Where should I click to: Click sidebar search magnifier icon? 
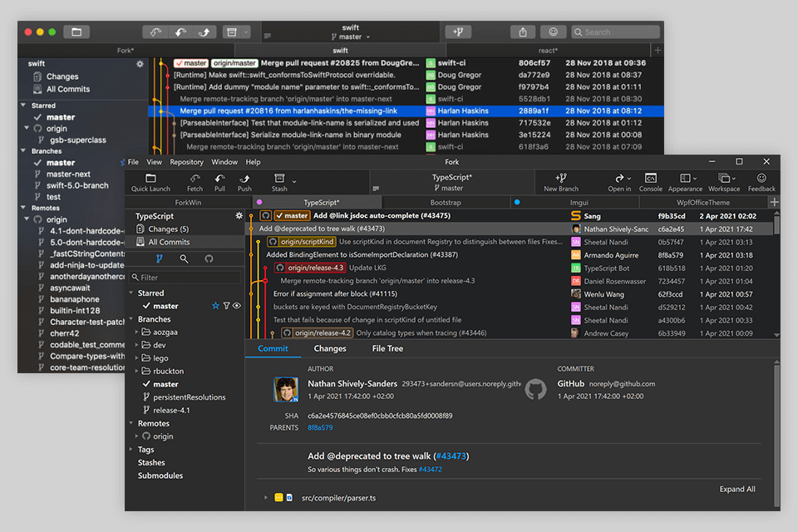pyautogui.click(x=184, y=259)
